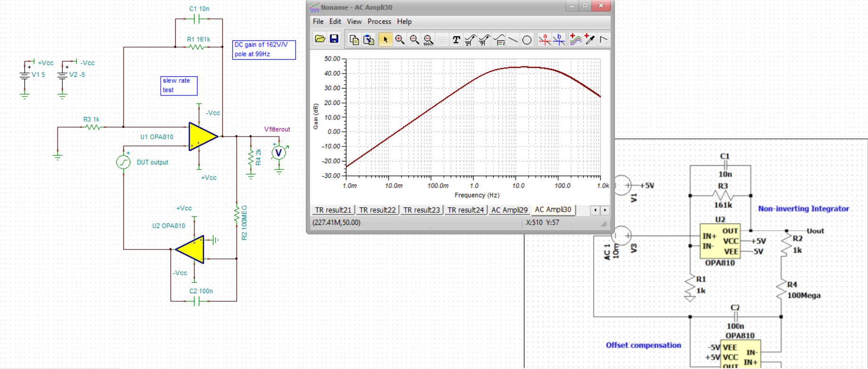The image size is (868, 369).
Task: Select the arrow pointer tool
Action: coord(385,40)
